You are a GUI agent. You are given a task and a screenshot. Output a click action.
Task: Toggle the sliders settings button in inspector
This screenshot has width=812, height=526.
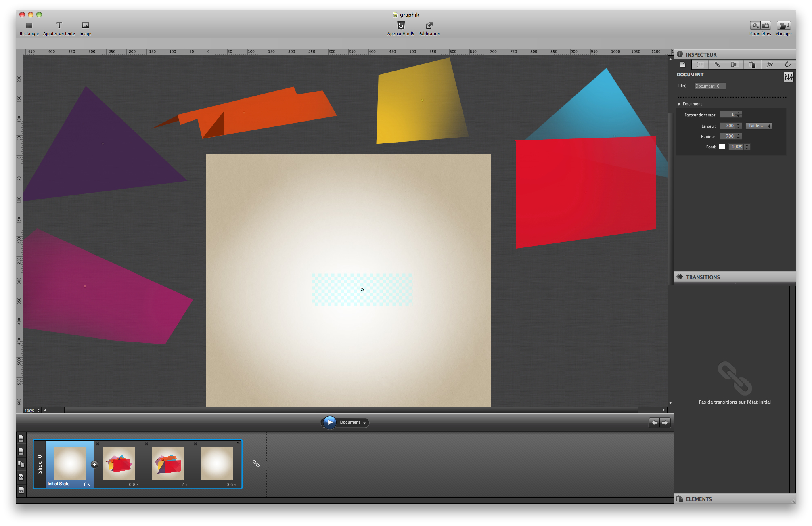[x=788, y=77]
